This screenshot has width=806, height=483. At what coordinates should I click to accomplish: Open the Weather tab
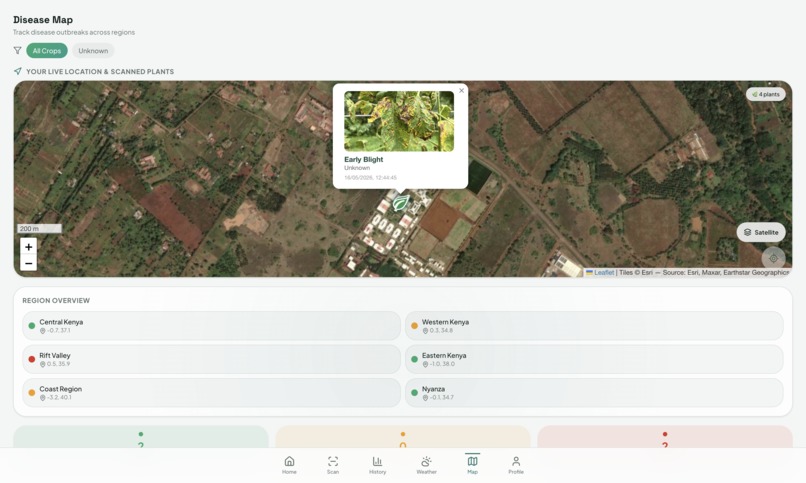point(426,465)
